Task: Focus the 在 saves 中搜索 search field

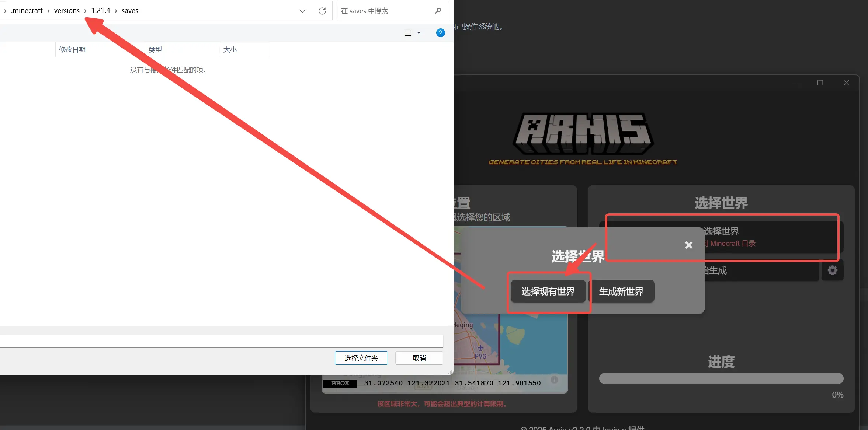Action: tap(385, 11)
